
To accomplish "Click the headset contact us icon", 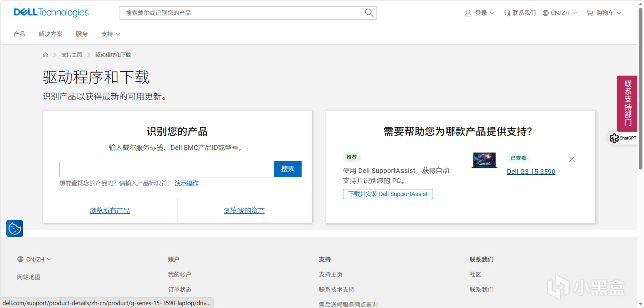I will coord(507,13).
